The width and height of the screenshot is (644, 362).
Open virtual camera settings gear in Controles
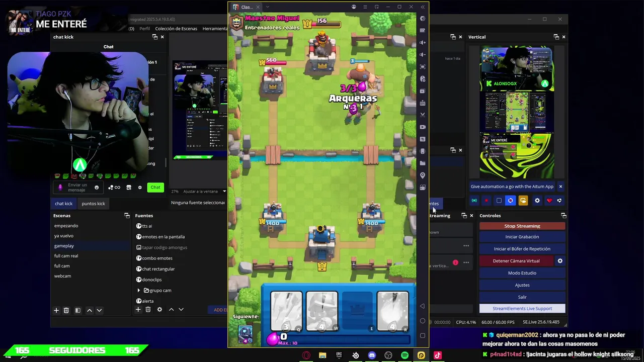[560, 261]
